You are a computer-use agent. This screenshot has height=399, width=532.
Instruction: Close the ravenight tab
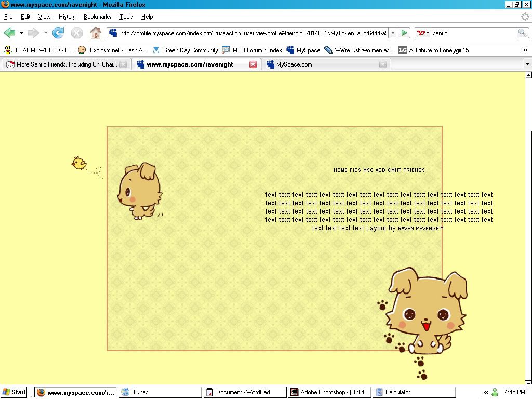(x=253, y=64)
